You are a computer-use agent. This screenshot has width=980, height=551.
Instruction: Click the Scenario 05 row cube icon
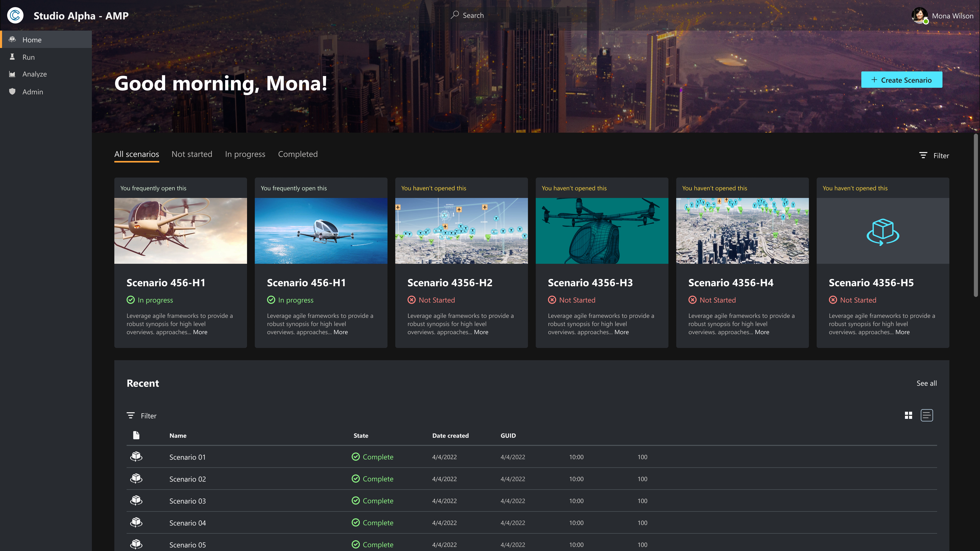(x=136, y=544)
